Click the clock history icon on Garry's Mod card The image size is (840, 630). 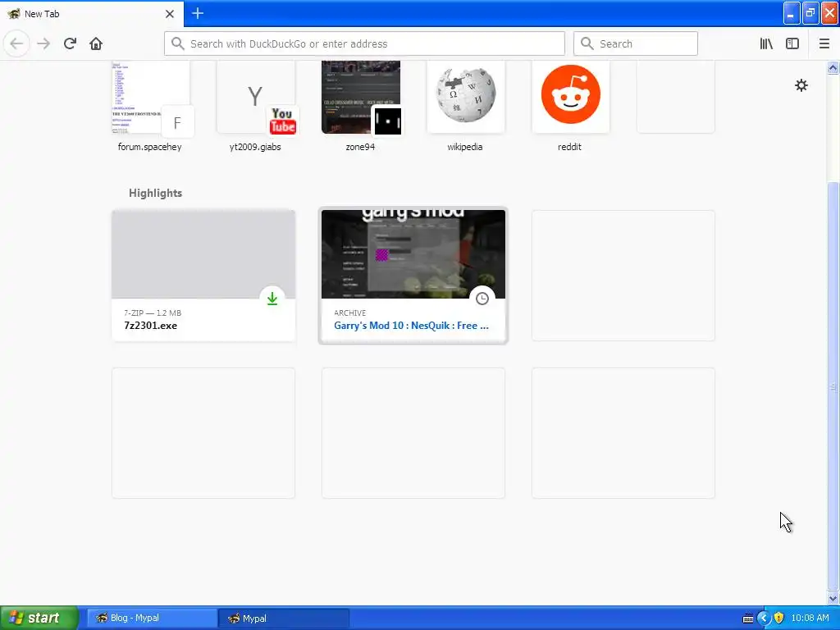(482, 299)
